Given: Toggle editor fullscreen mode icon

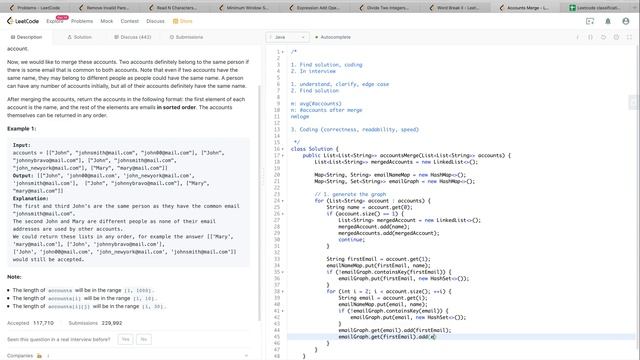Looking at the screenshot, I should [629, 37].
